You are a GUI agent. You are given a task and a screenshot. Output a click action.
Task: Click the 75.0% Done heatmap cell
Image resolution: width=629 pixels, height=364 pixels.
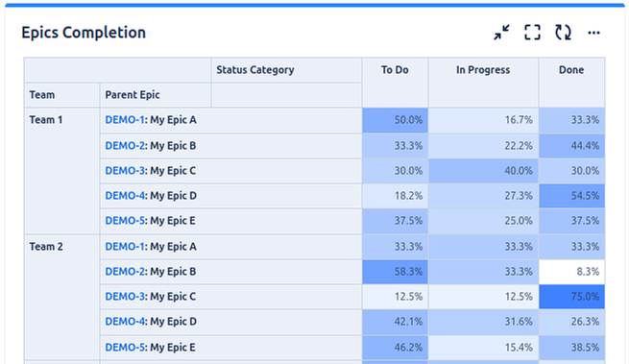[x=571, y=297]
